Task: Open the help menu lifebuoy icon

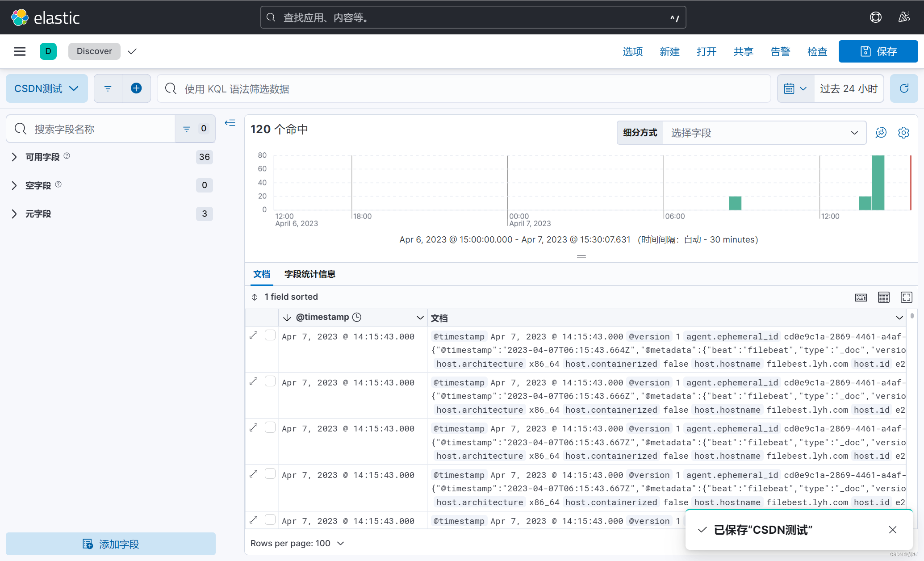Action: click(875, 17)
